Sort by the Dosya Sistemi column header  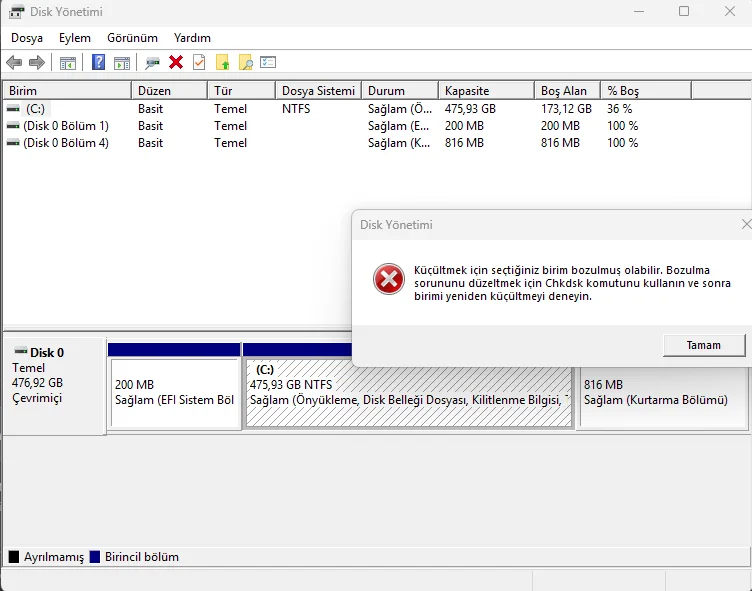pyautogui.click(x=318, y=91)
